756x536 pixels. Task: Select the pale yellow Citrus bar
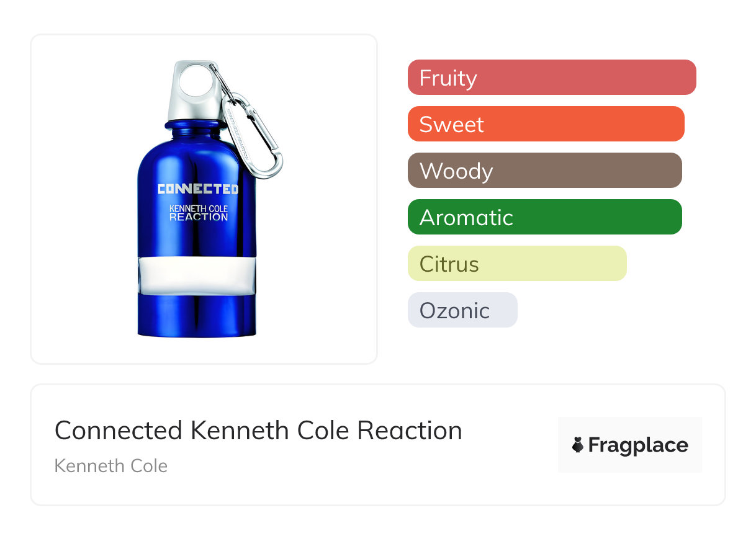[x=517, y=264]
